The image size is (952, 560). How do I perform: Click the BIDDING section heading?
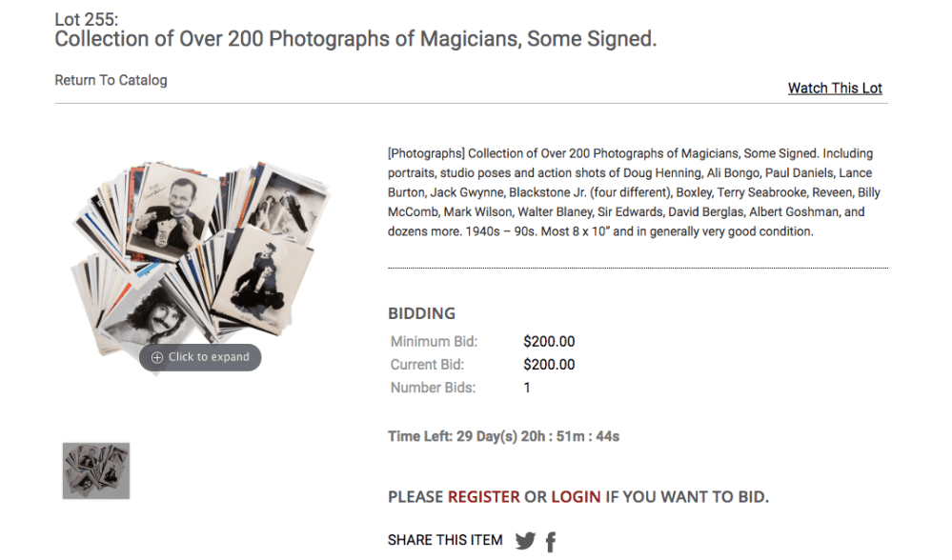[x=421, y=313]
